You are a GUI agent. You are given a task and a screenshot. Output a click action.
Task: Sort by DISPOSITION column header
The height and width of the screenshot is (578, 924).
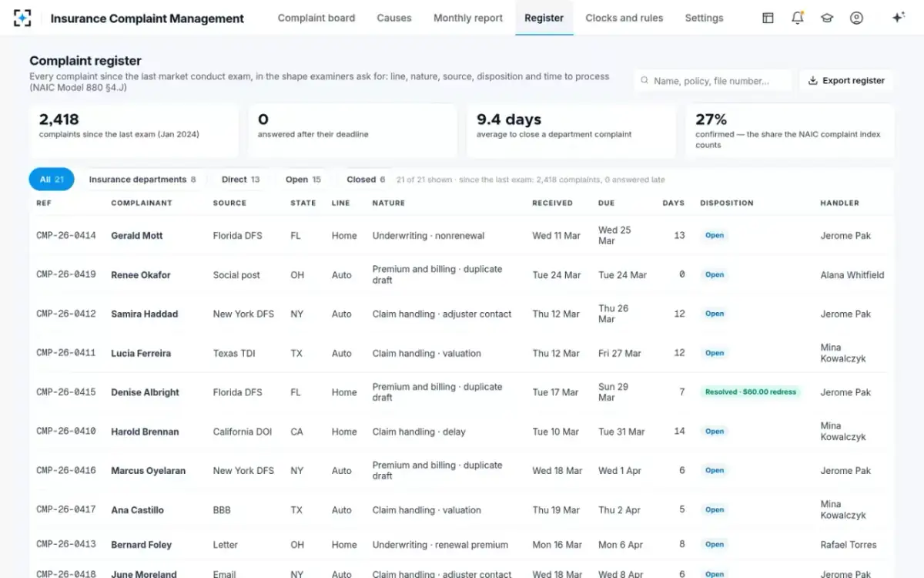(727, 203)
